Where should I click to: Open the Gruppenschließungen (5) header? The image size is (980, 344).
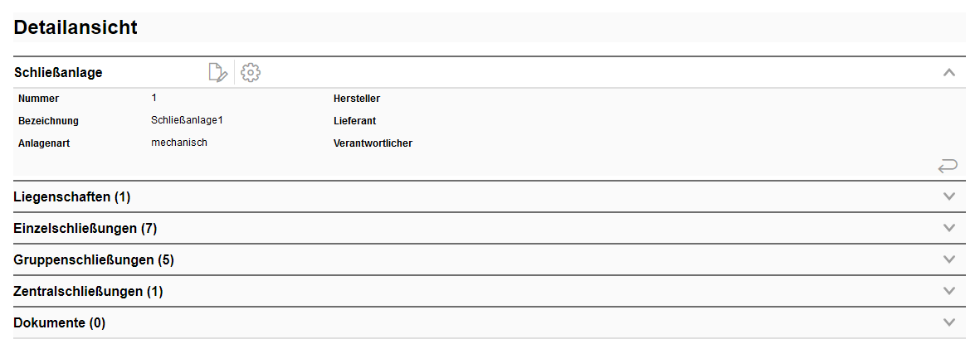[94, 259]
